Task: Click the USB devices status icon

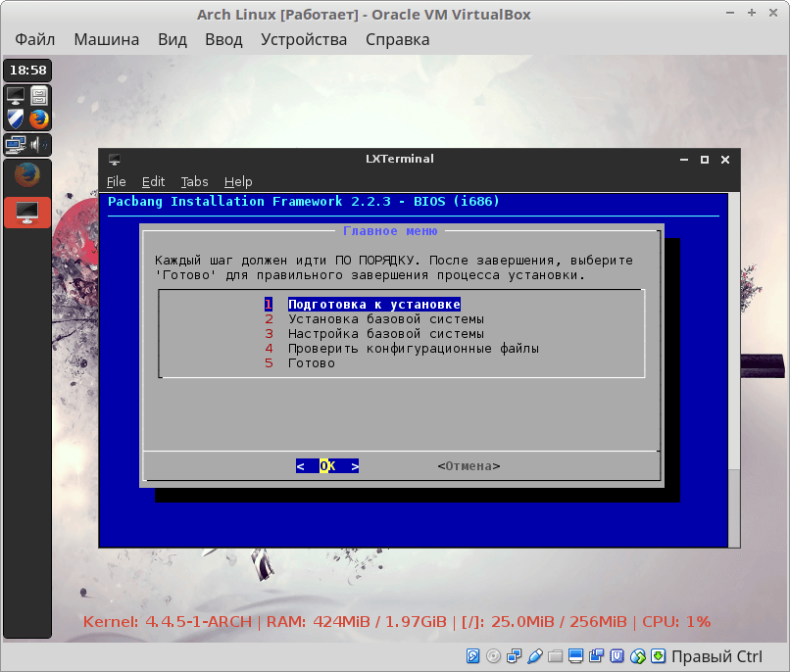Action: point(535,655)
